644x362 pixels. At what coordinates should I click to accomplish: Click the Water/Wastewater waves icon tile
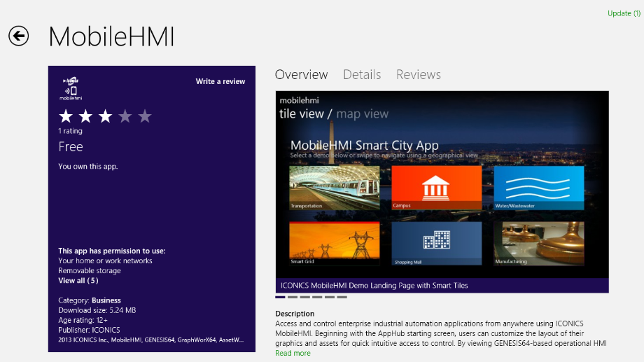[x=538, y=188]
